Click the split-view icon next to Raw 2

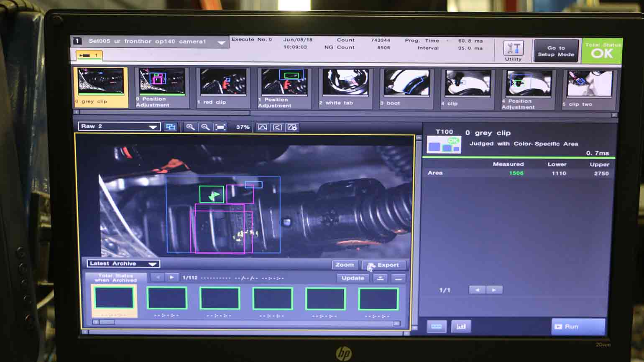coord(171,127)
